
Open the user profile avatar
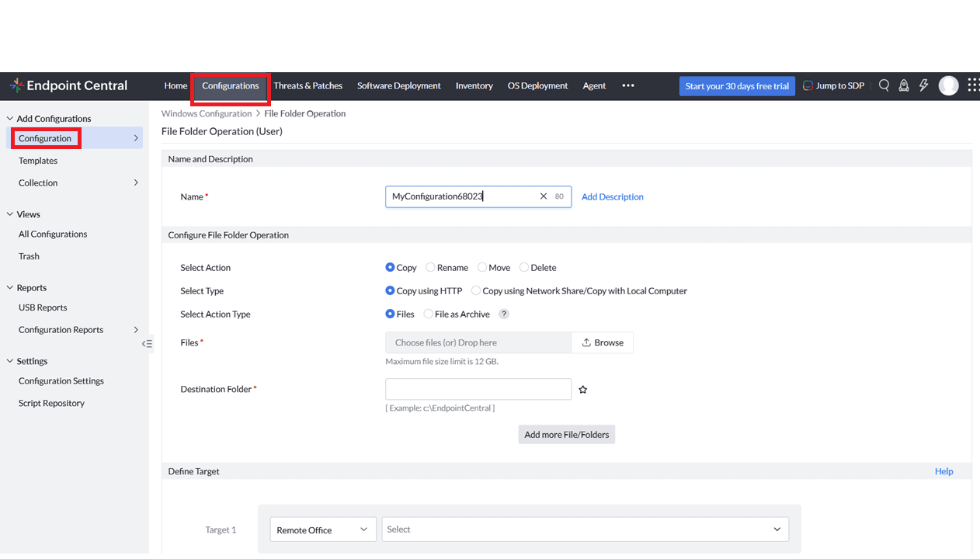point(948,85)
